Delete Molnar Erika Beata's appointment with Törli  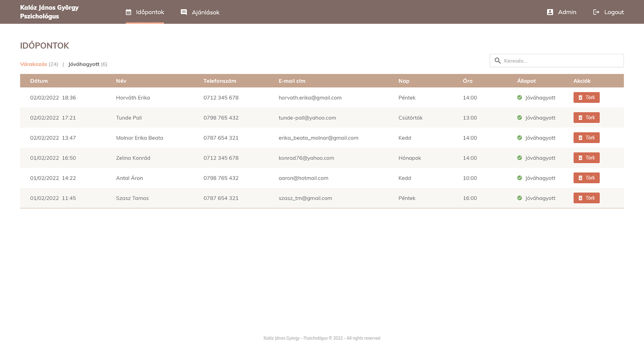click(586, 138)
